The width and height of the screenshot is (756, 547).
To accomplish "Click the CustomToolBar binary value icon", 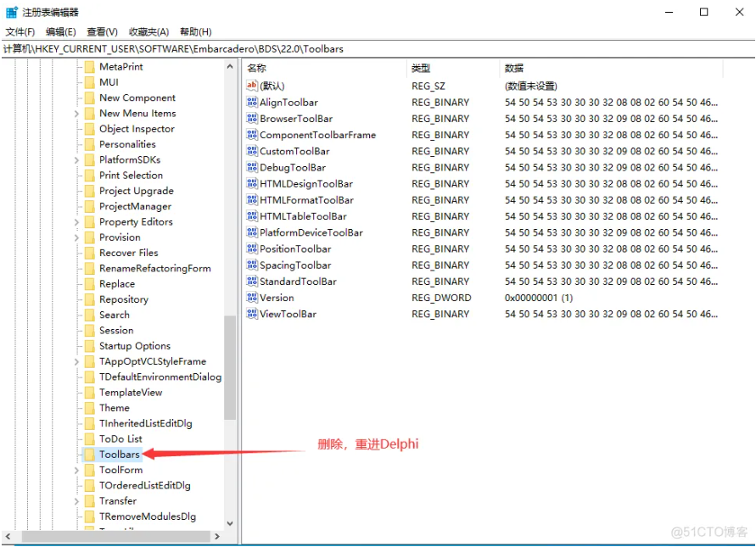I will [252, 151].
